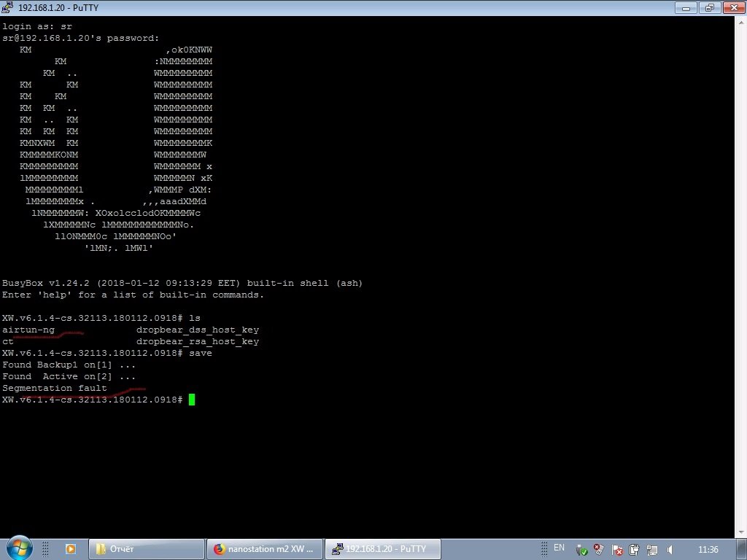Select the 192.168.1.20 - PuTTY taskbar button
Viewport: 747px width, 560px height.
point(383,549)
